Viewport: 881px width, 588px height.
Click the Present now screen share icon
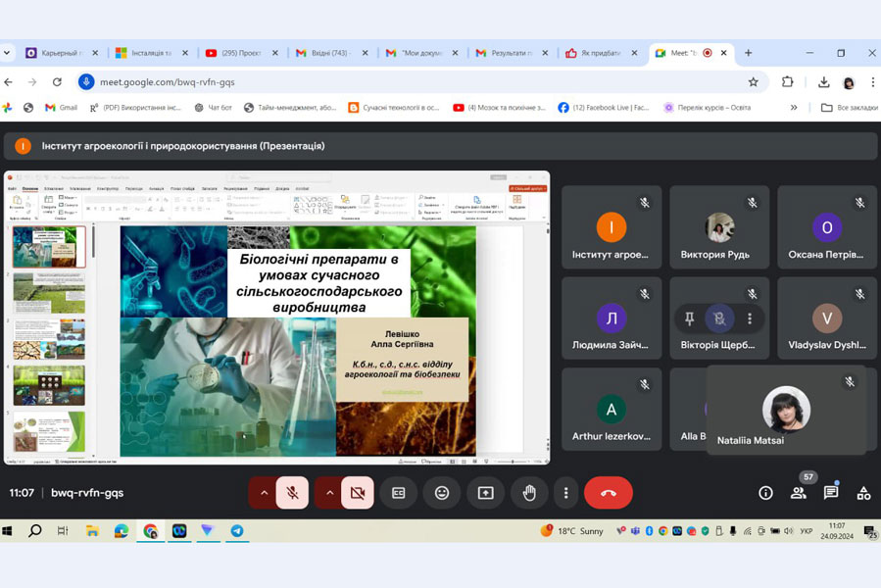click(485, 493)
